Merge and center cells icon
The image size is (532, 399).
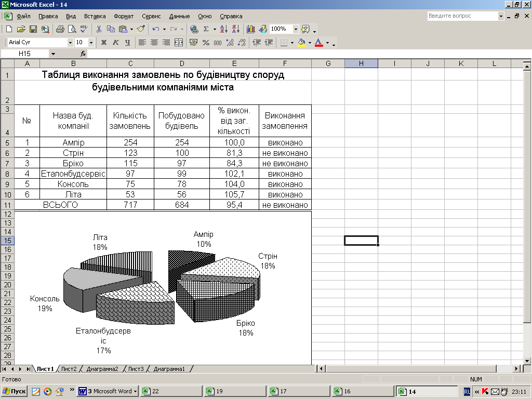point(179,43)
